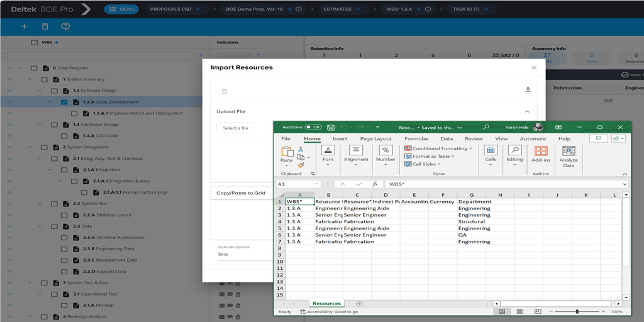
Task: Open the PROPOSALS (18) dropdown
Action: click(176, 9)
